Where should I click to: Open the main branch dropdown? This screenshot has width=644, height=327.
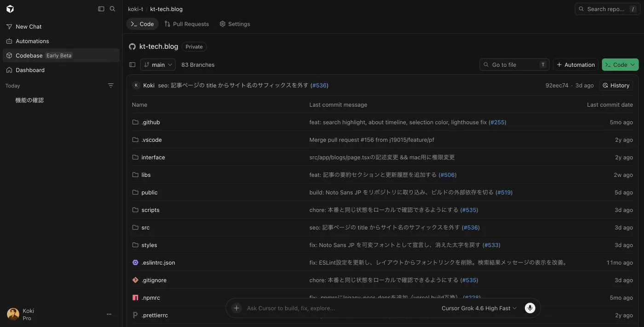click(158, 64)
